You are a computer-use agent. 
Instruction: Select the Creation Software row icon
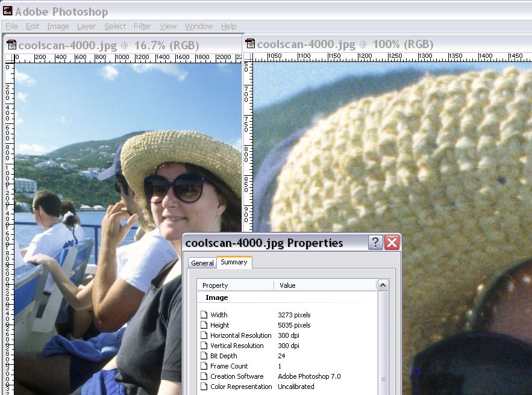pyautogui.click(x=204, y=376)
